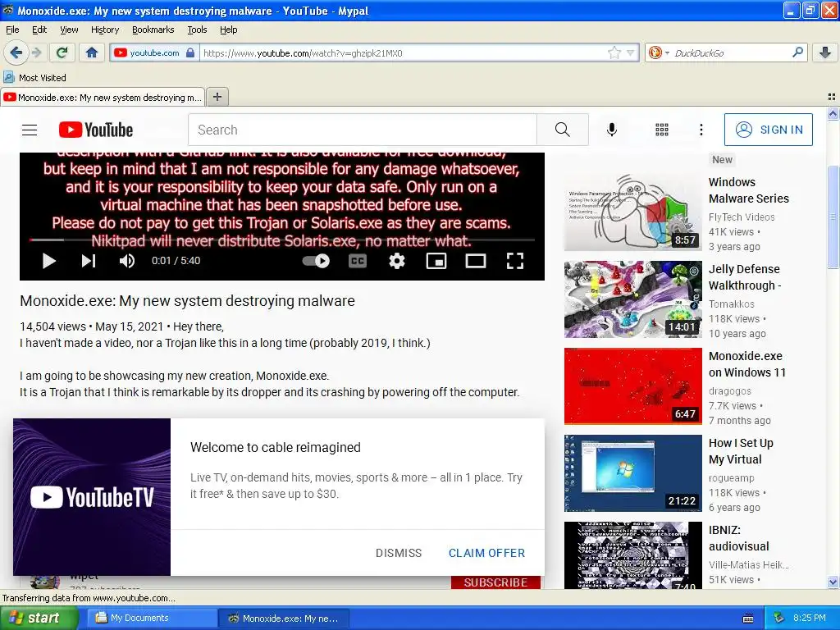Open a new tab with plus button

[217, 97]
